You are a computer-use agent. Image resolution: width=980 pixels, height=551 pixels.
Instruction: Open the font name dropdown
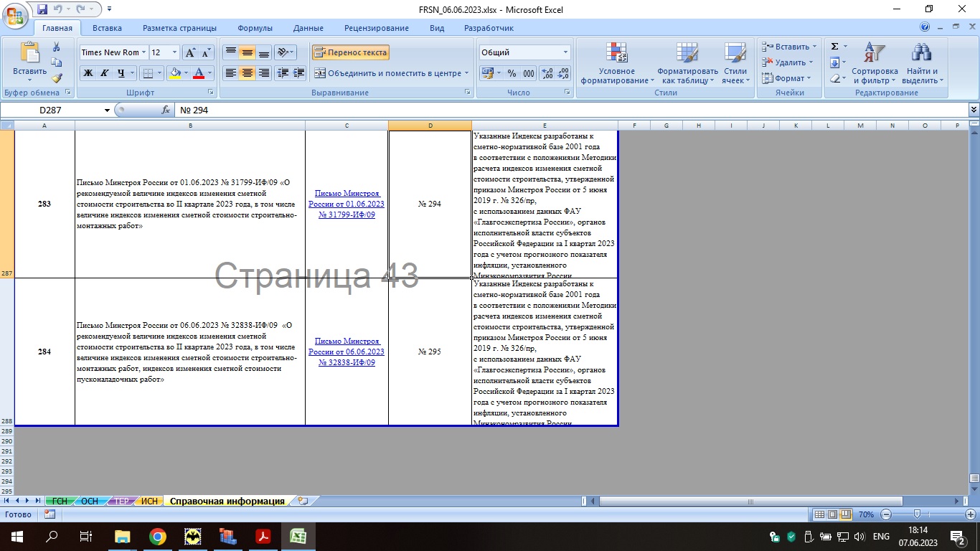[x=144, y=52]
